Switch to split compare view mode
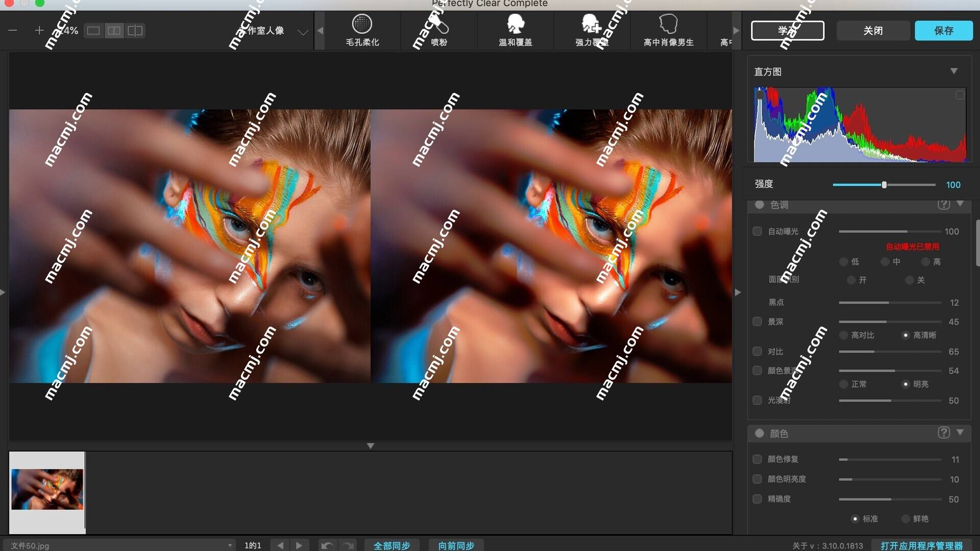The image size is (980, 551). pos(135,31)
